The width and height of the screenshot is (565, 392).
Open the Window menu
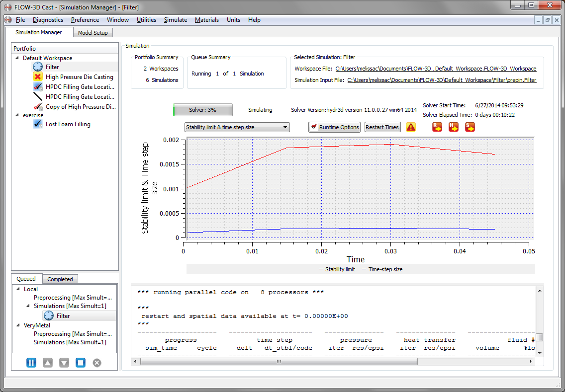pos(118,20)
